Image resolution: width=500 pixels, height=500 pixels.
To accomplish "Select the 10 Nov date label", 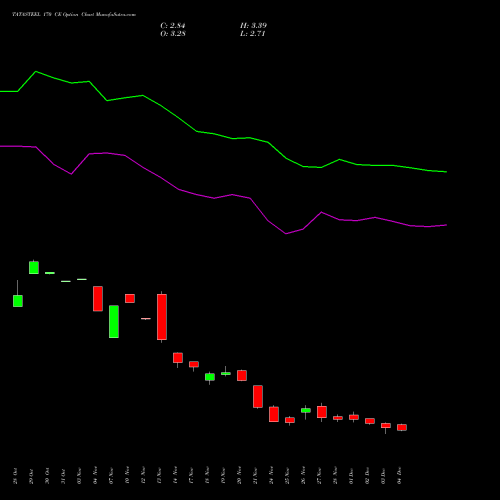I will click(127, 476).
